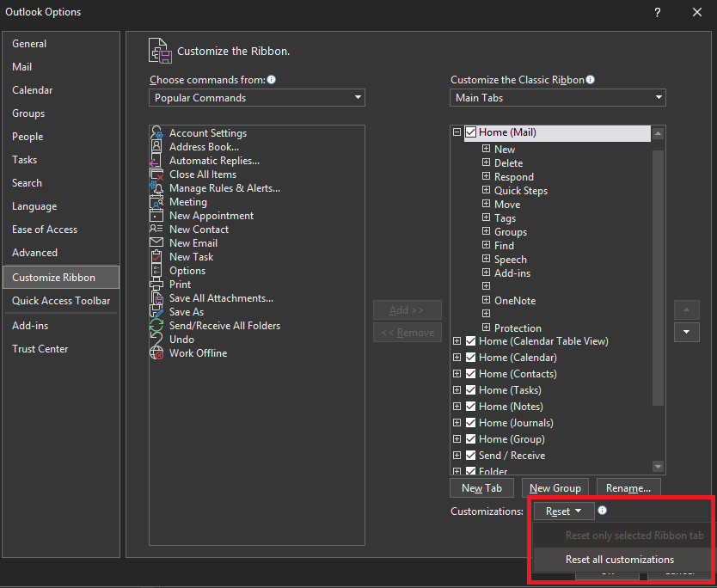The image size is (717, 588).
Task: Select the Save As icon
Action: coord(156,311)
